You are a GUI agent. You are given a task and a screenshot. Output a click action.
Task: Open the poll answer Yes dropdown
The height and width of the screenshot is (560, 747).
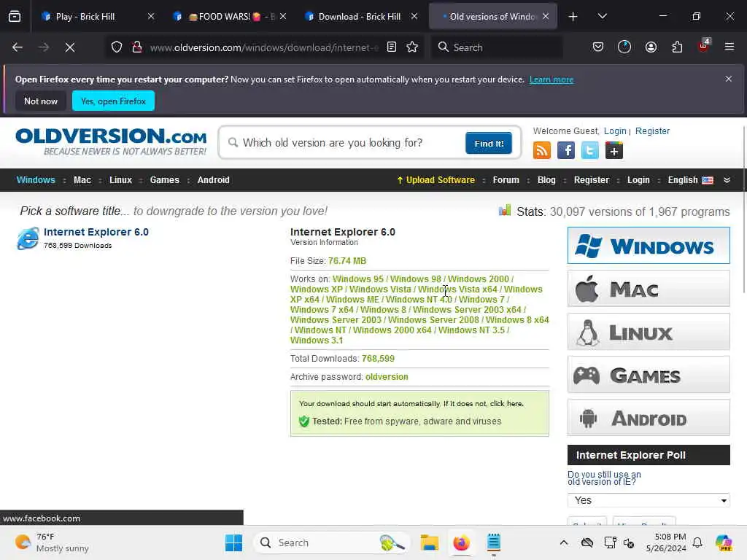649,500
